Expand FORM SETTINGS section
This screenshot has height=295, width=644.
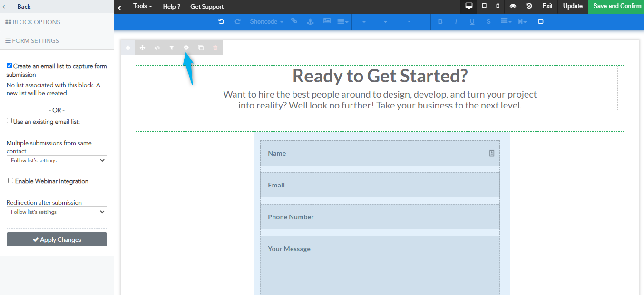(x=57, y=40)
